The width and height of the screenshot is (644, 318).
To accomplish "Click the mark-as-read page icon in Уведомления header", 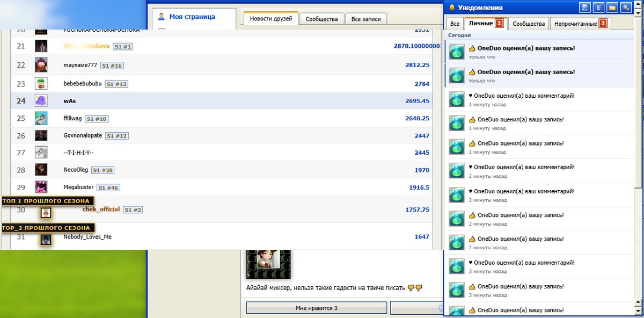I will pyautogui.click(x=585, y=8).
